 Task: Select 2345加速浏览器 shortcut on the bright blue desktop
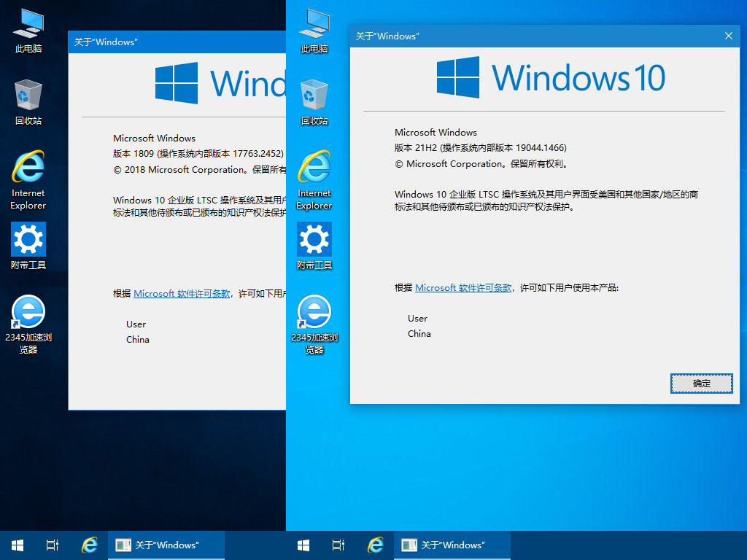(314, 324)
